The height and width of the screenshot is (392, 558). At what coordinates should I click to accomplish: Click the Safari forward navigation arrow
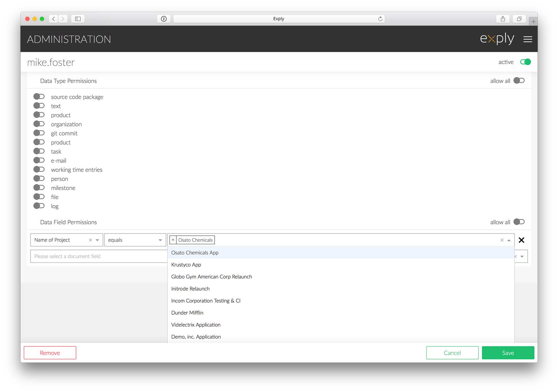[63, 19]
